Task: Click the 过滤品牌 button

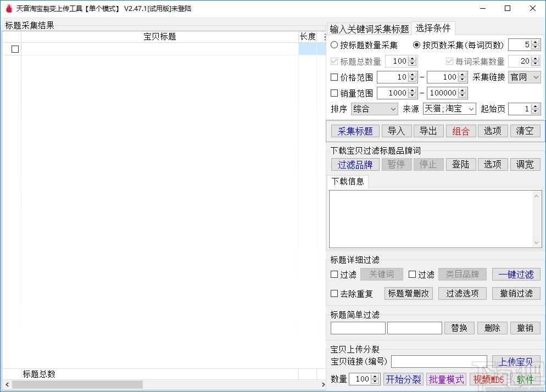Action: (x=355, y=164)
